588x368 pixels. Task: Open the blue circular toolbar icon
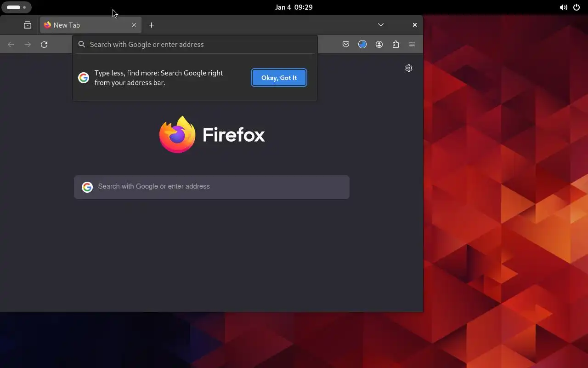(x=362, y=44)
